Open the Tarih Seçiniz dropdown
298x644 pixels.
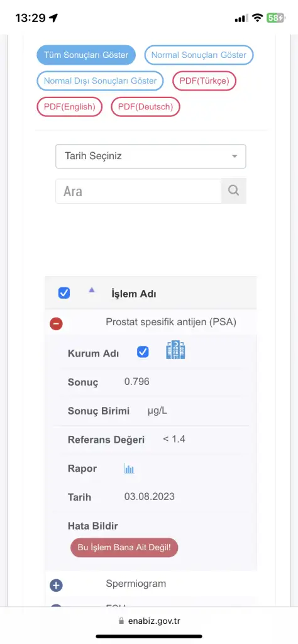[x=151, y=156]
